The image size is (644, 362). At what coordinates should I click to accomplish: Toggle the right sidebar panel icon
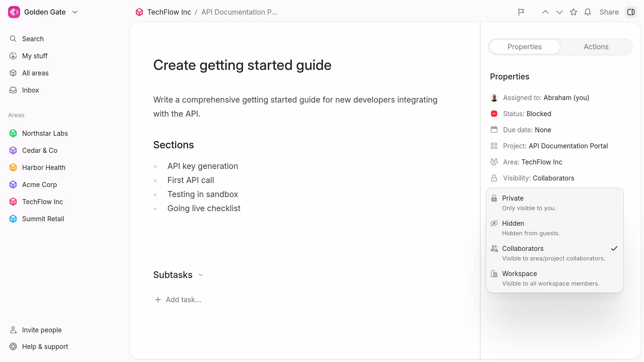[631, 12]
